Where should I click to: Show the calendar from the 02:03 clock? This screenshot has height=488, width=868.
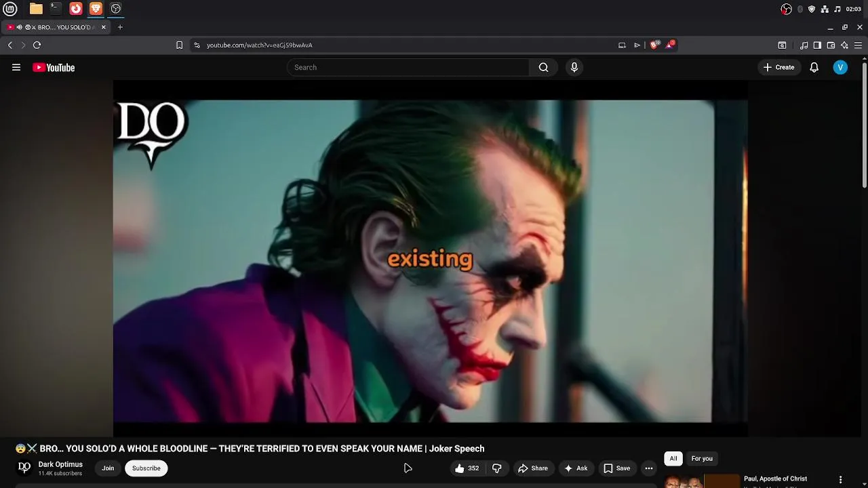[x=854, y=9]
